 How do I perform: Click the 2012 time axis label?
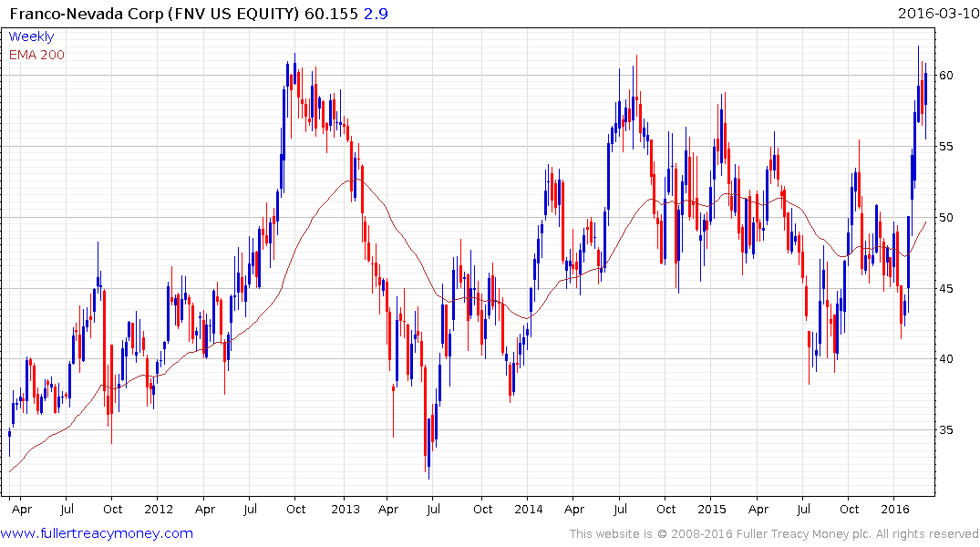pos(159,509)
